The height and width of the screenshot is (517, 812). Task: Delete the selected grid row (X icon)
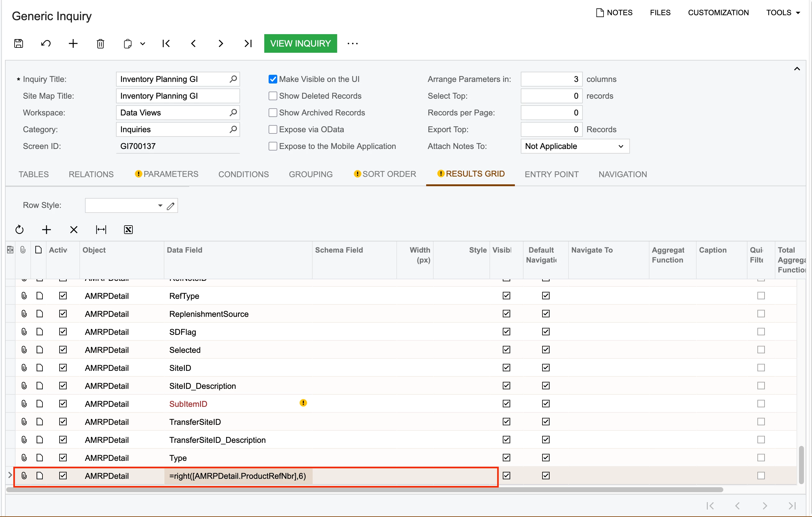coord(74,230)
